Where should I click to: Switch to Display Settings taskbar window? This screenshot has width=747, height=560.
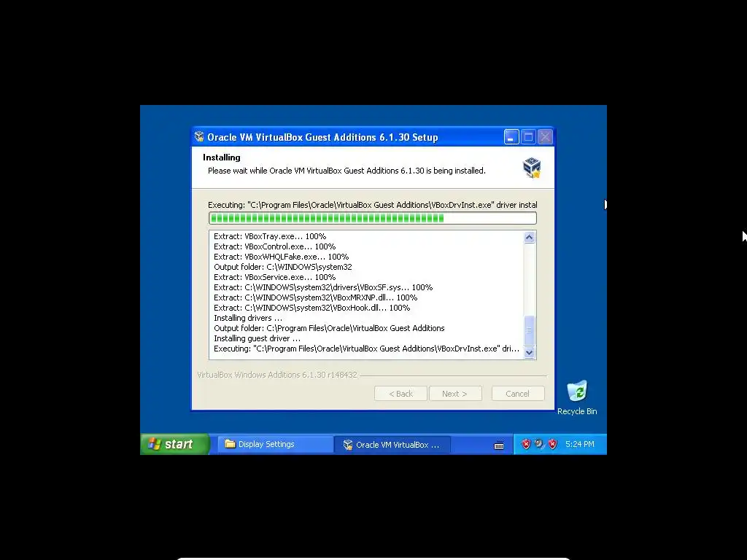tap(275, 444)
